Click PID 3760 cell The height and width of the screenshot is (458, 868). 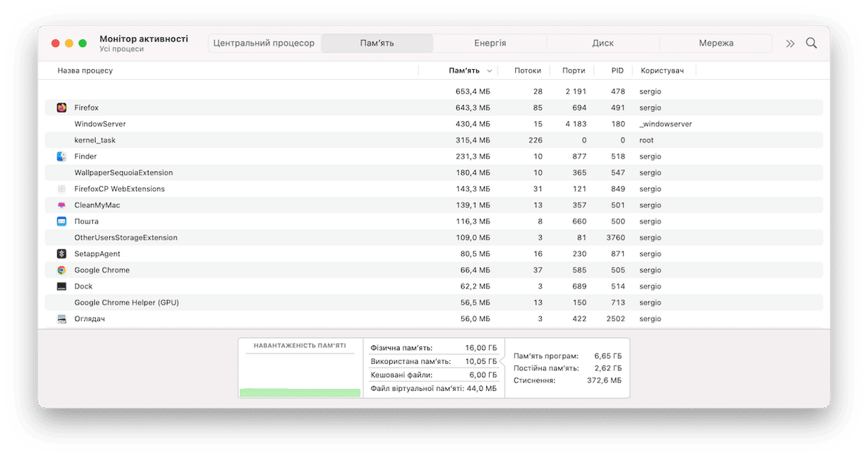point(616,238)
